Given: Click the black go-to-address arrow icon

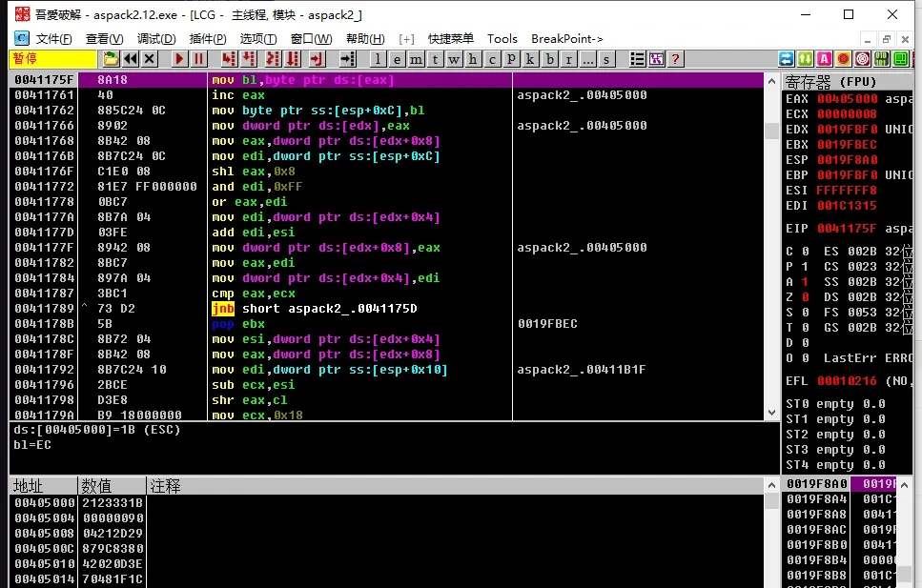Looking at the screenshot, I should [x=347, y=59].
